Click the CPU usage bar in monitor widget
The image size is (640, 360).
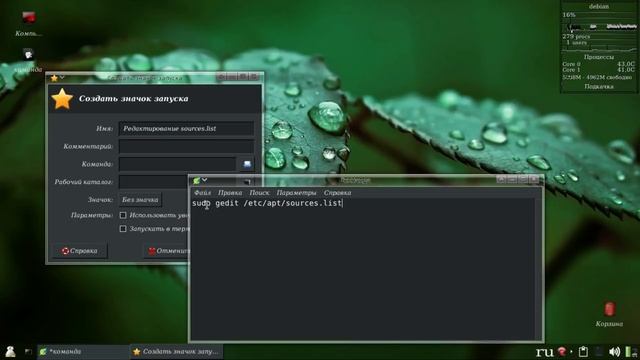tap(599, 27)
